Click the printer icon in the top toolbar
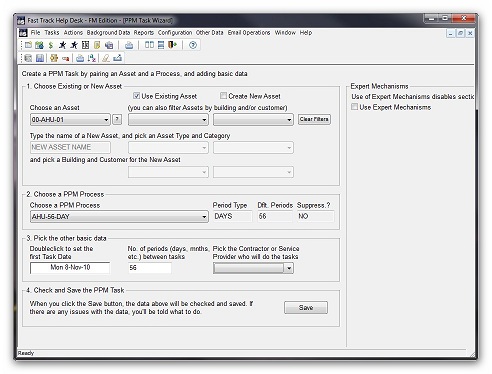 coord(129,45)
